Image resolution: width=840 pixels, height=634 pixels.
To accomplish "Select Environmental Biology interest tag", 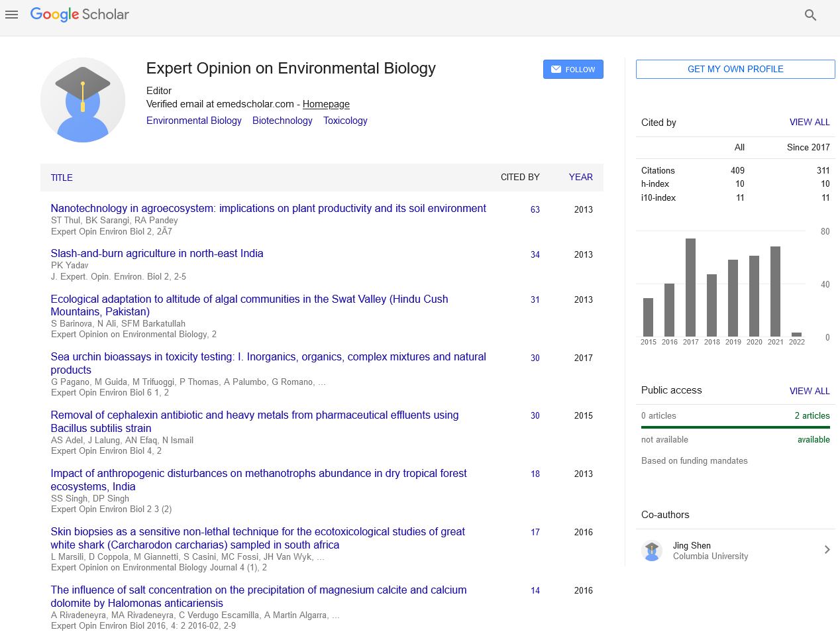I will pyautogui.click(x=194, y=121).
